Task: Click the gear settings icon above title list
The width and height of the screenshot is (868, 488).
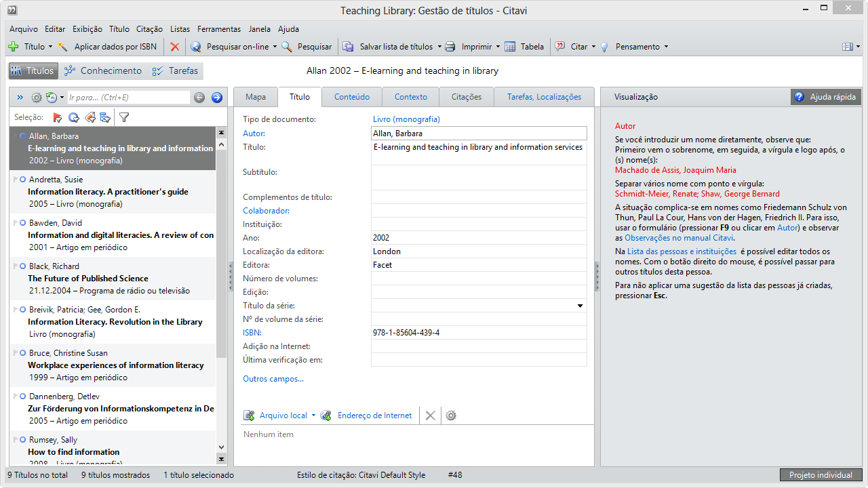Action: tap(37, 98)
